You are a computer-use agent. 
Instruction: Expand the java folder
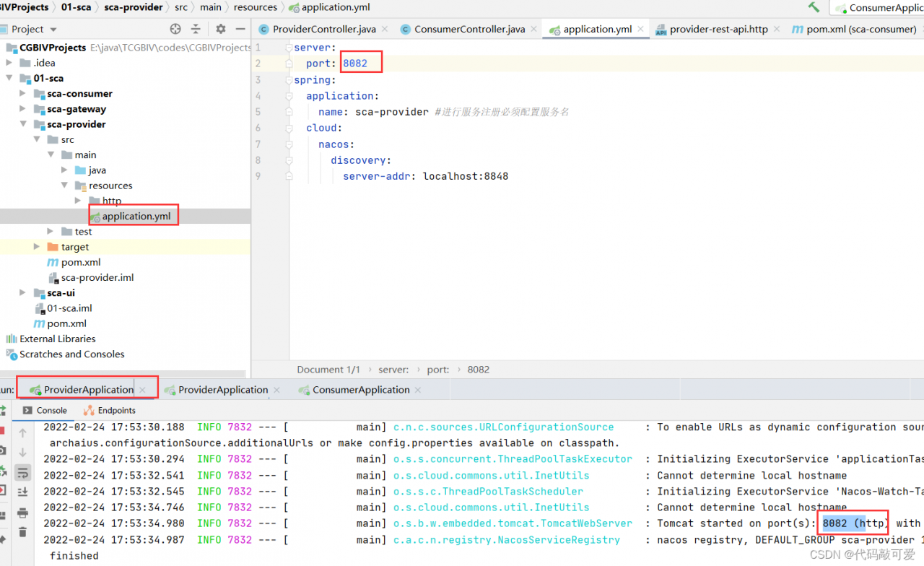[64, 170]
